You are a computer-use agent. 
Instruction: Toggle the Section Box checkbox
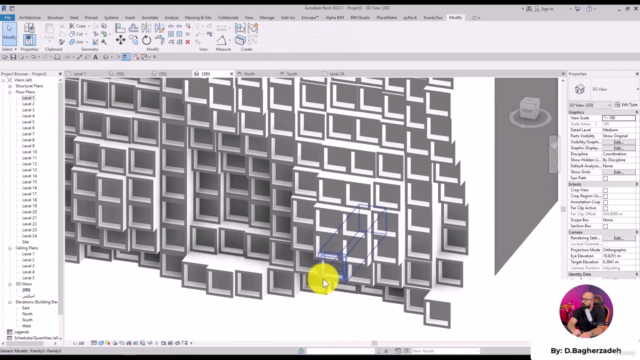tap(605, 226)
